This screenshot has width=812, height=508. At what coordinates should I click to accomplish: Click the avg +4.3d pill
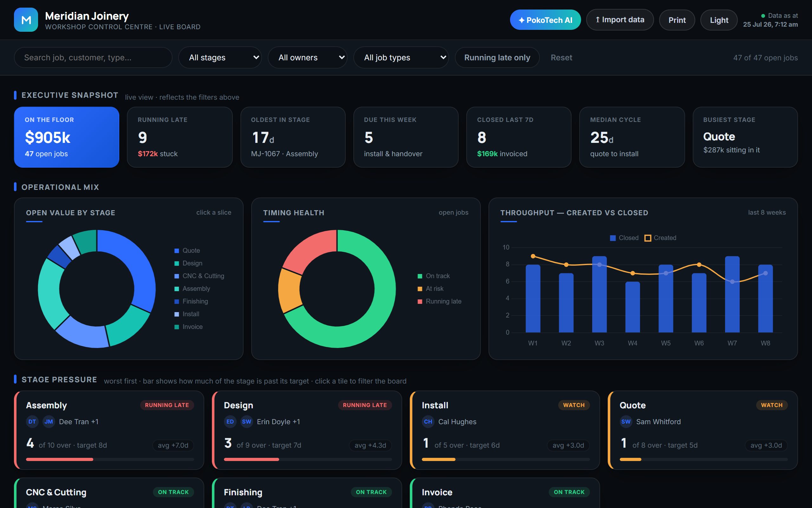pos(370,445)
